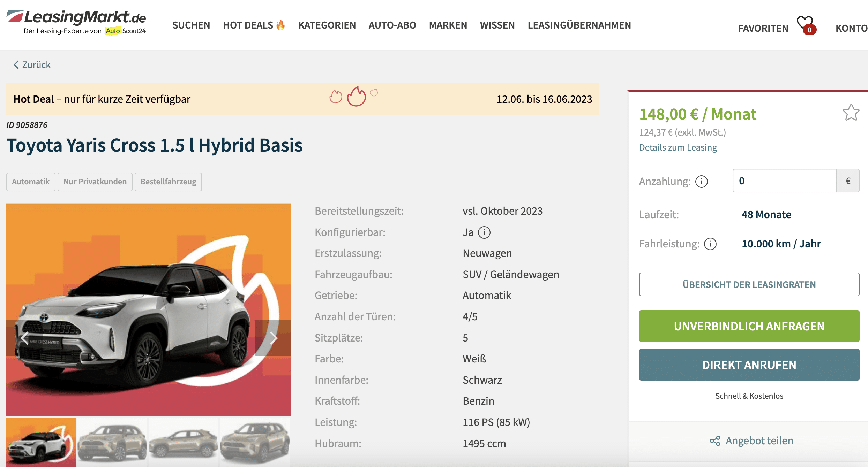Click the Schnell & Kostenlos text

point(749,396)
